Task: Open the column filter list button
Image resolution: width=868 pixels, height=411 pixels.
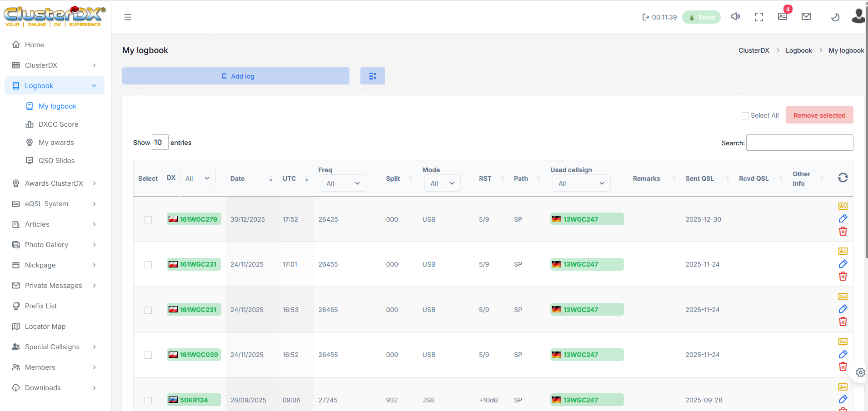Action: click(372, 76)
